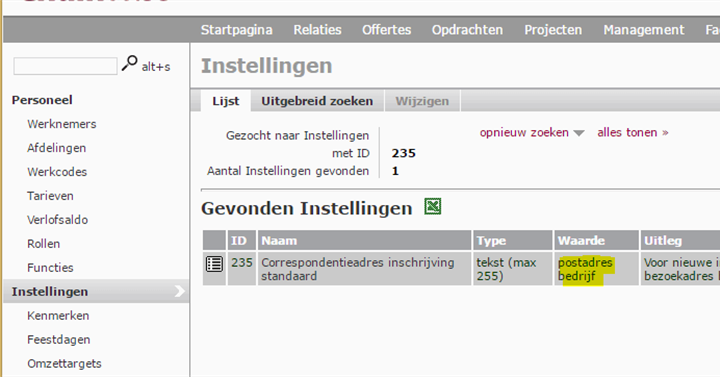
Task: Click the 'postadres bedrijf' value cell
Action: pos(596,269)
